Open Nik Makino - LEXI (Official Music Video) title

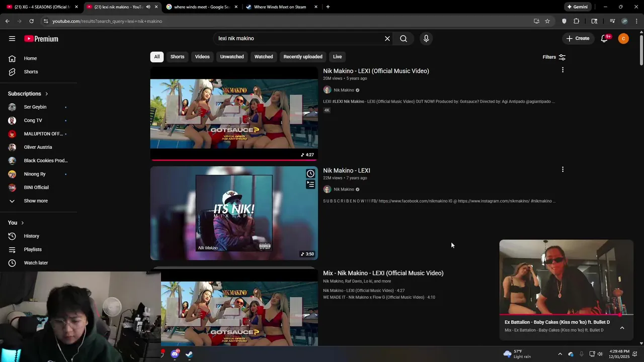[x=376, y=71]
